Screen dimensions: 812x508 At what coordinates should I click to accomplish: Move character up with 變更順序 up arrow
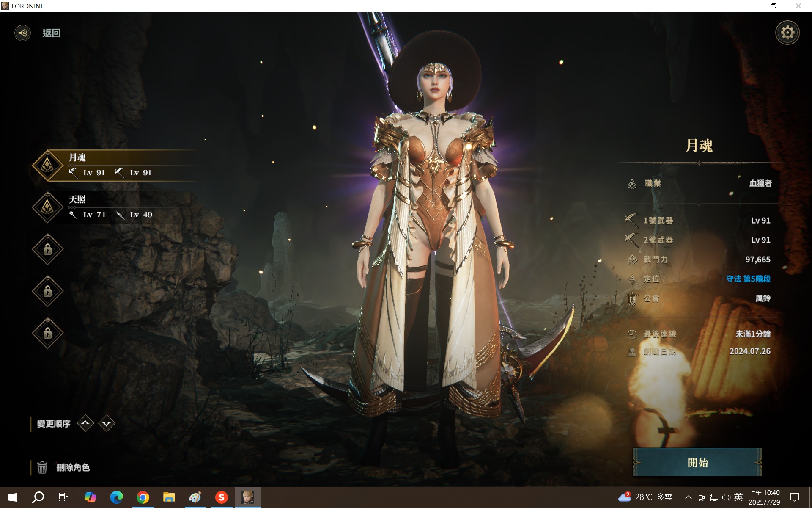85,423
